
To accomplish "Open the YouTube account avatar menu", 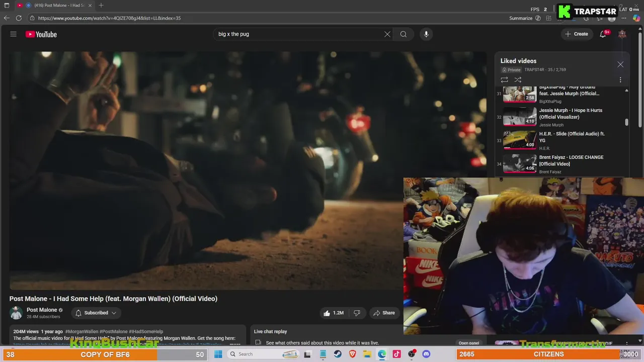I will coord(622,34).
